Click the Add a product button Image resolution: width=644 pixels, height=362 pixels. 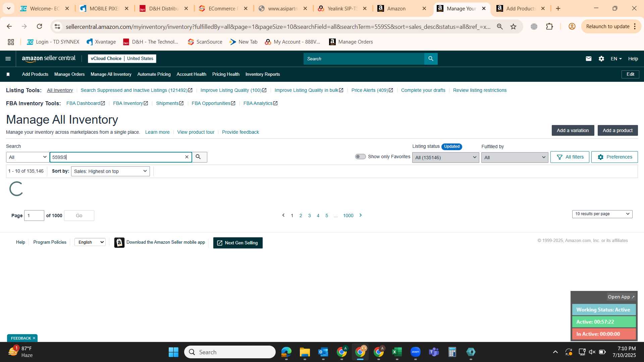point(618,130)
